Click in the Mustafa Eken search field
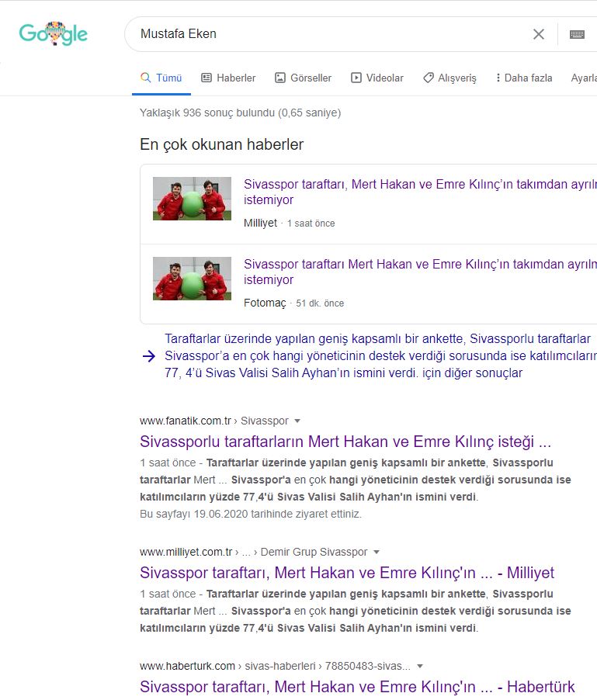 (x=326, y=34)
